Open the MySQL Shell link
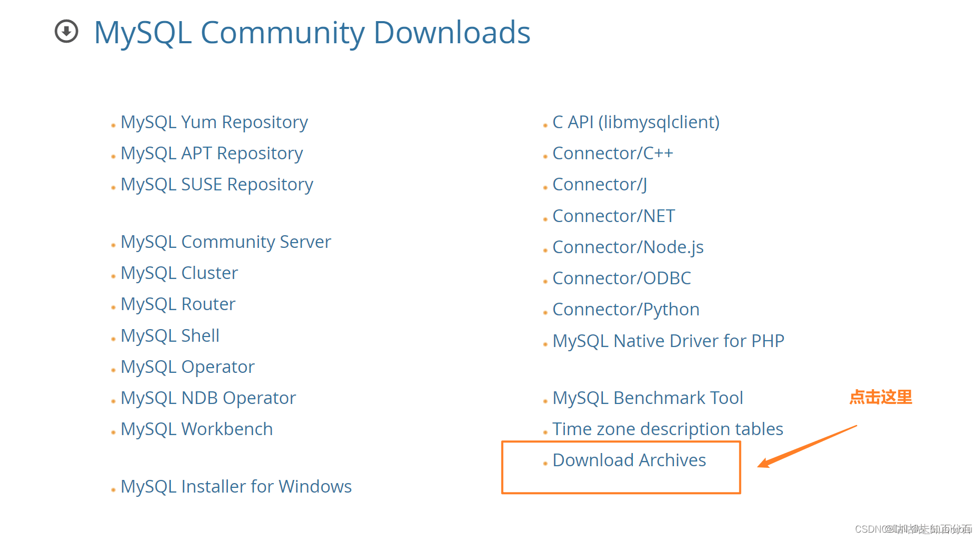 [170, 336]
